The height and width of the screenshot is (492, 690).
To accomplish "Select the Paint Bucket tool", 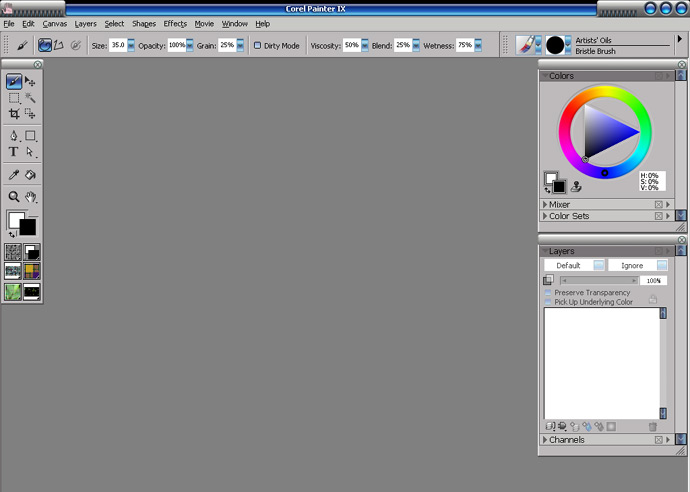I will click(x=30, y=175).
